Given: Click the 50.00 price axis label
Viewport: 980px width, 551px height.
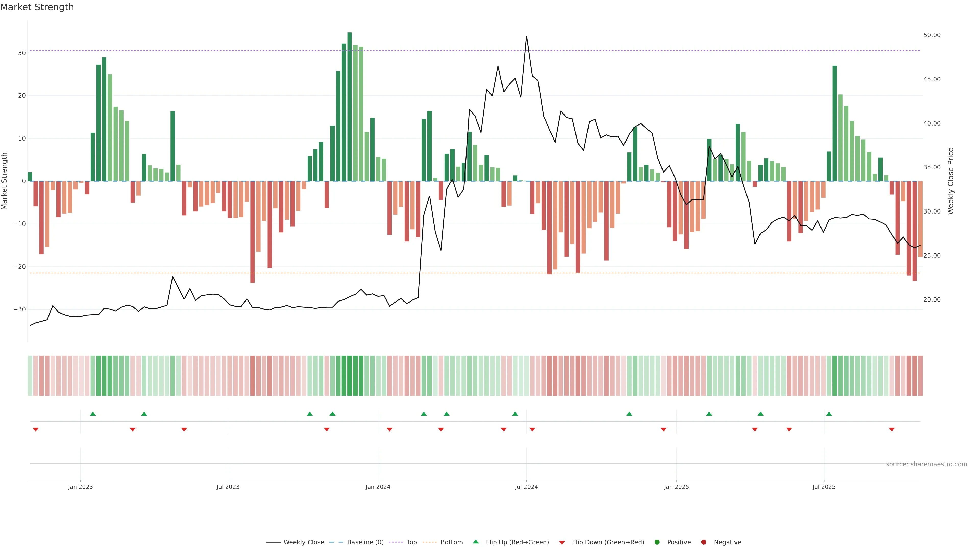Looking at the screenshot, I should point(932,35).
